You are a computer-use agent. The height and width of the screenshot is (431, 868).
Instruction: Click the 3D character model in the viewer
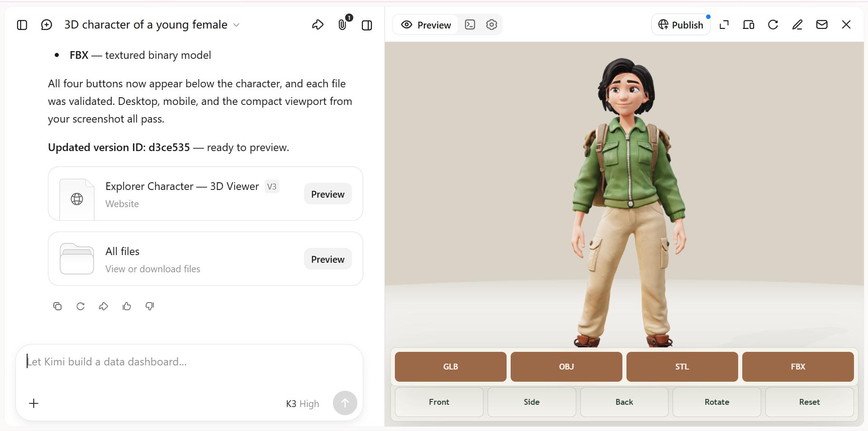[x=628, y=204]
